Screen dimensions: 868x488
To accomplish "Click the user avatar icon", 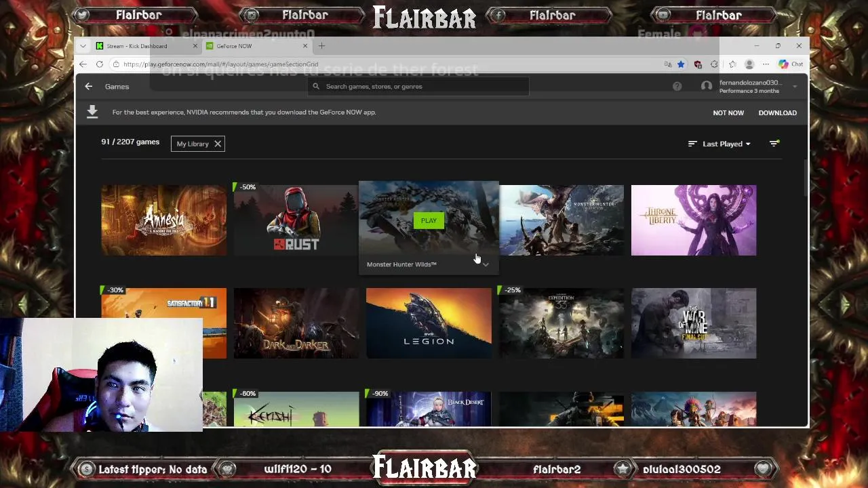I will pyautogui.click(x=707, y=86).
